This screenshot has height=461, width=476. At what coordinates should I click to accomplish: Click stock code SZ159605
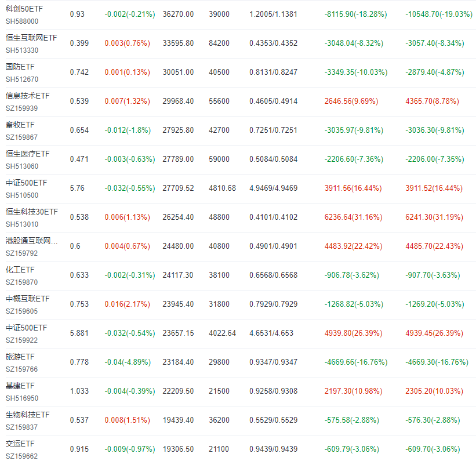point(21,311)
